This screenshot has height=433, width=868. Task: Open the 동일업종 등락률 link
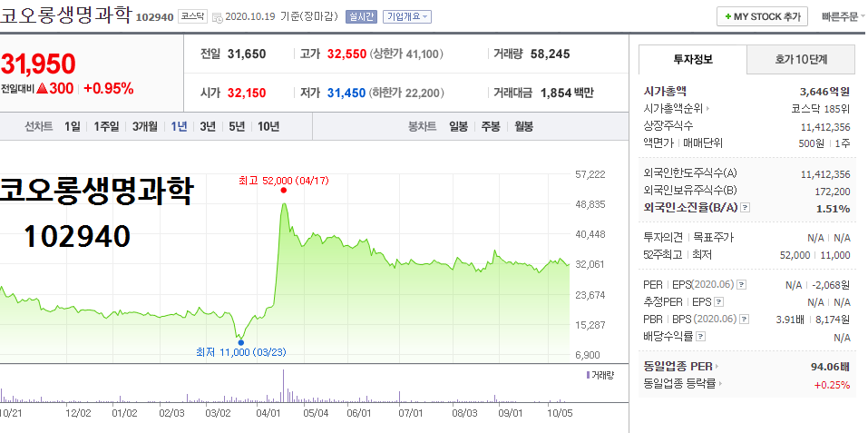click(x=683, y=383)
